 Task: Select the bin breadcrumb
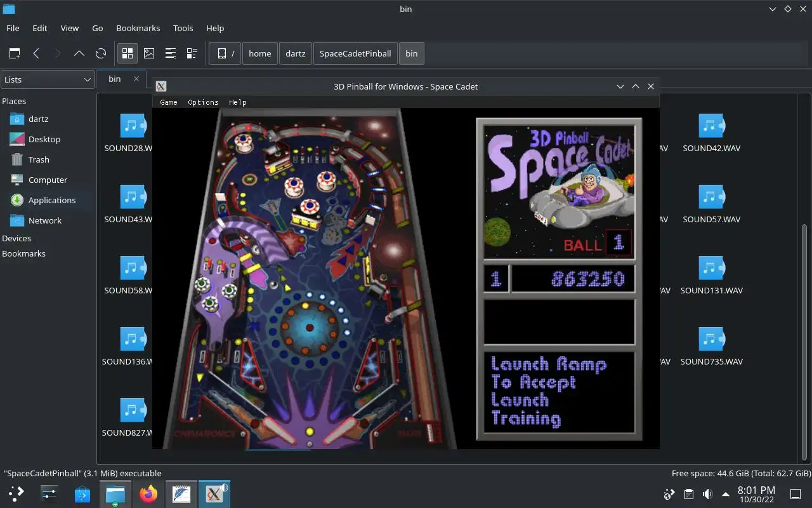pyautogui.click(x=412, y=53)
